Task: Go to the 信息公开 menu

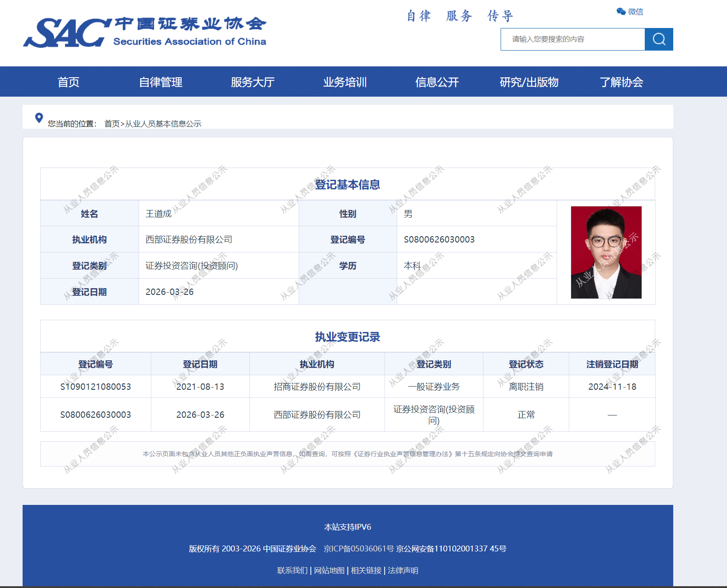Action: 437,82
